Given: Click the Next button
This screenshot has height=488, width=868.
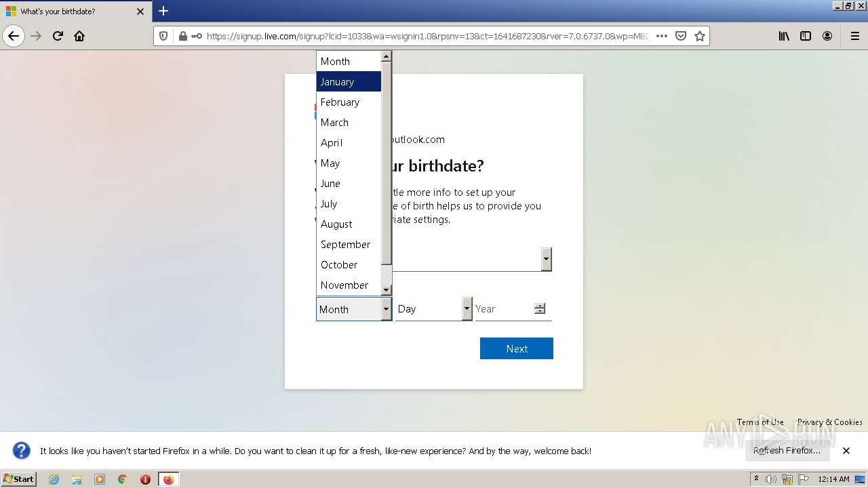Looking at the screenshot, I should tap(517, 348).
